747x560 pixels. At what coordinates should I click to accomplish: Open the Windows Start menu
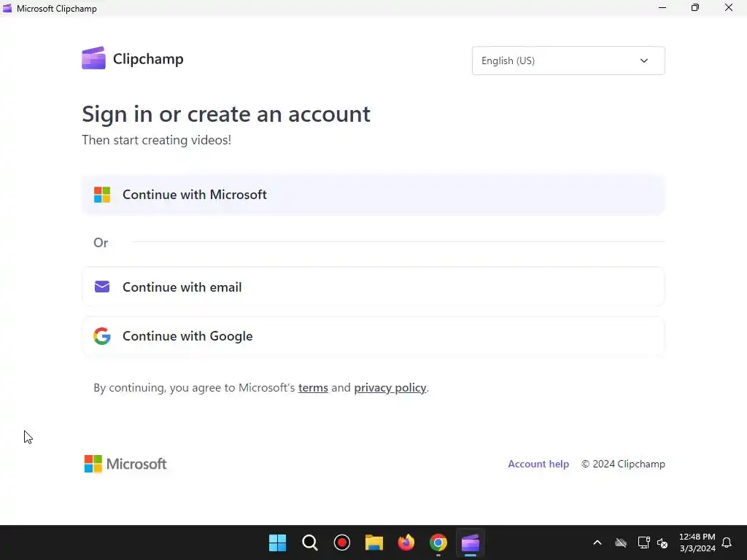coord(277,542)
